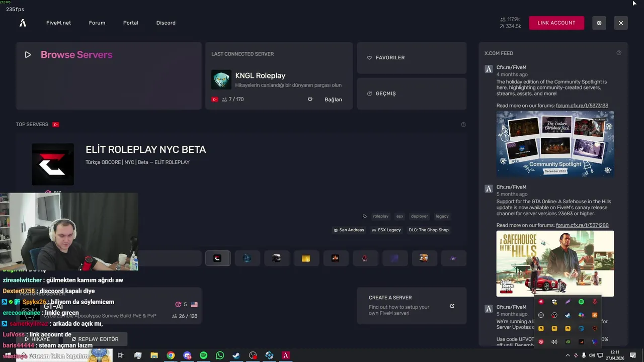Select the first top-server thumbnail (Elit Roleplay)

pyautogui.click(x=218, y=258)
